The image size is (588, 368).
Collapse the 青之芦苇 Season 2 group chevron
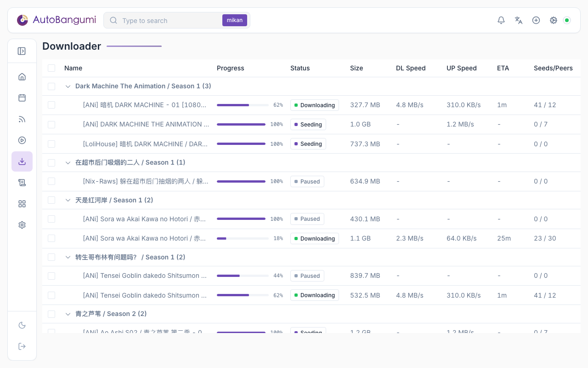tap(68, 314)
